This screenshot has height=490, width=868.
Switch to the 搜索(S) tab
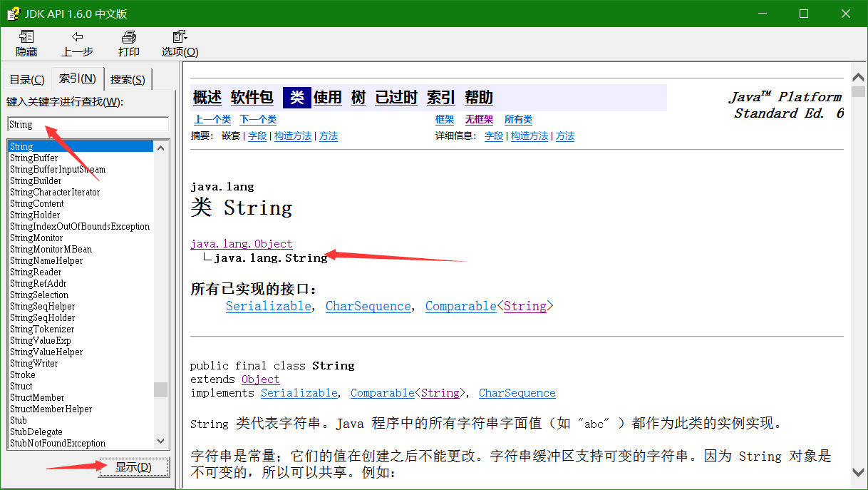(x=128, y=78)
